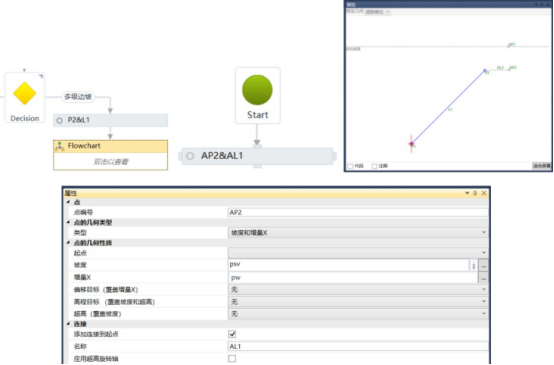Click point P2 marker in preview
The image size is (554, 365).
pyautogui.click(x=485, y=71)
